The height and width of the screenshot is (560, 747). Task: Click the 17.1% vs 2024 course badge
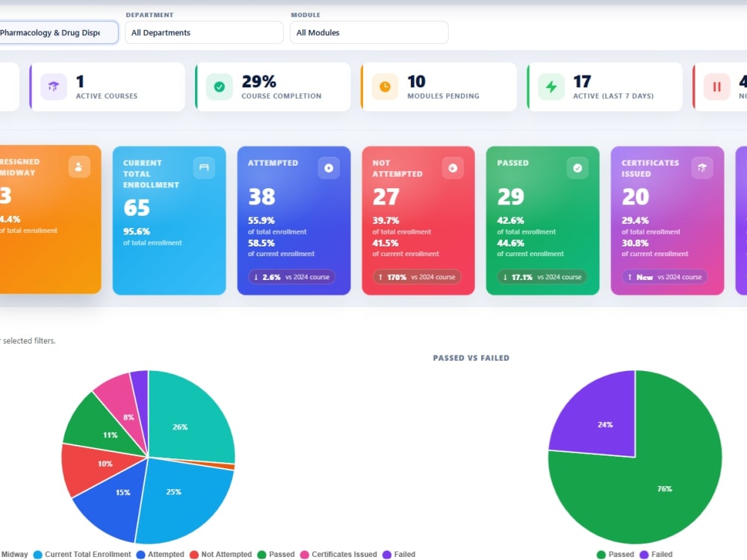(x=542, y=277)
